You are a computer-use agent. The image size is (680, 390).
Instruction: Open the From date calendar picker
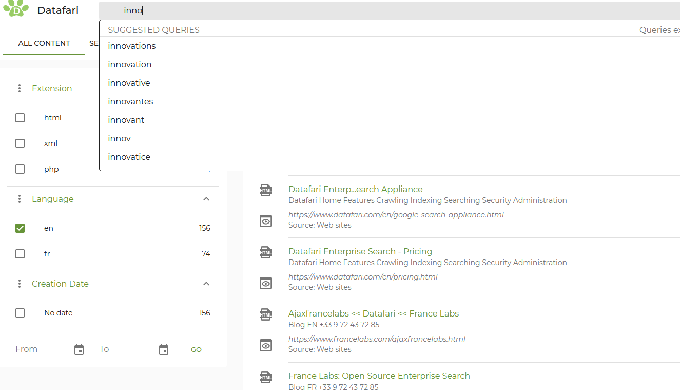tap(79, 349)
